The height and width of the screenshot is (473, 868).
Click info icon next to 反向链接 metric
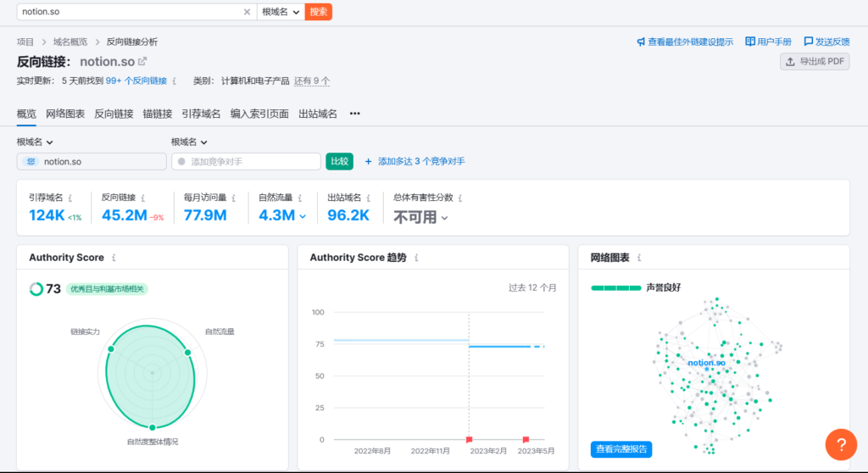(142, 198)
